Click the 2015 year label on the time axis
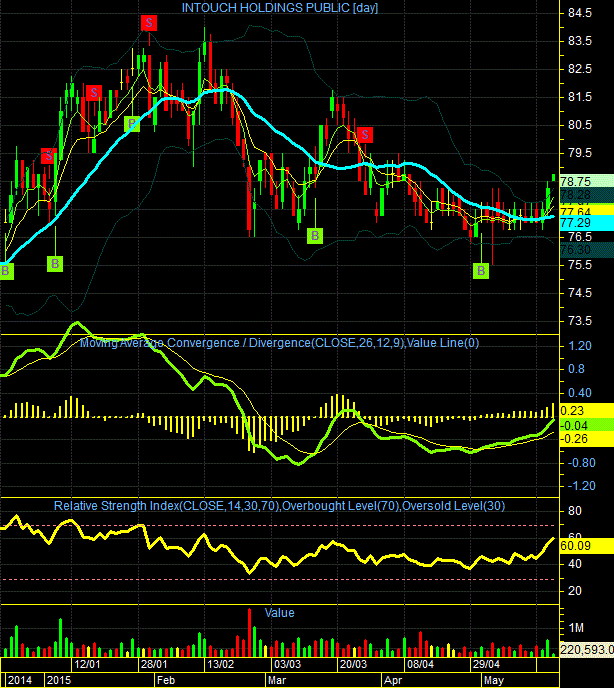This screenshot has height=688, width=614. click(x=59, y=680)
